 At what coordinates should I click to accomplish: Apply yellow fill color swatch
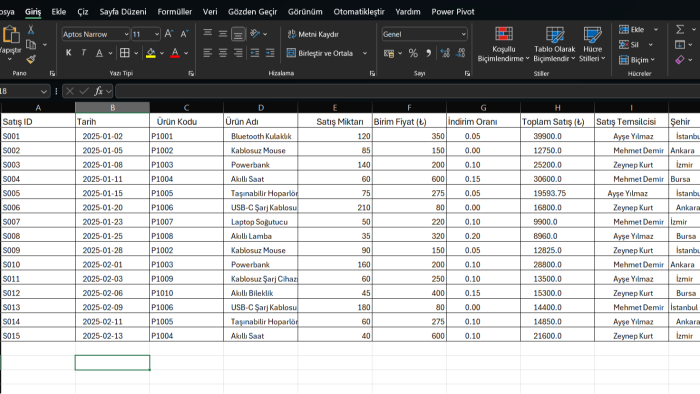coord(151,53)
